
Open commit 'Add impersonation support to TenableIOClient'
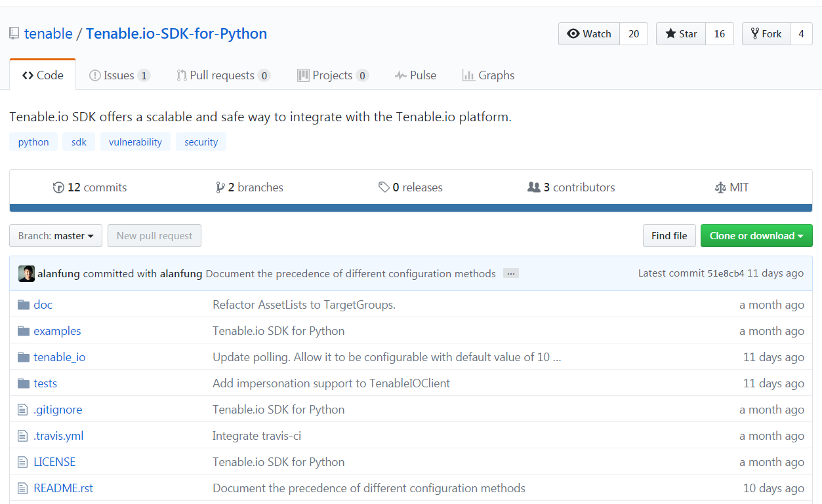[x=331, y=383]
